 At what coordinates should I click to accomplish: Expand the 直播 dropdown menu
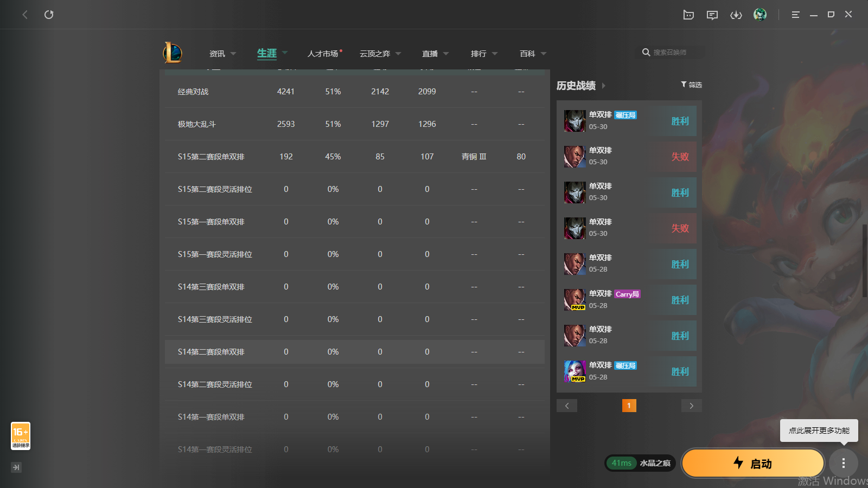coord(446,54)
